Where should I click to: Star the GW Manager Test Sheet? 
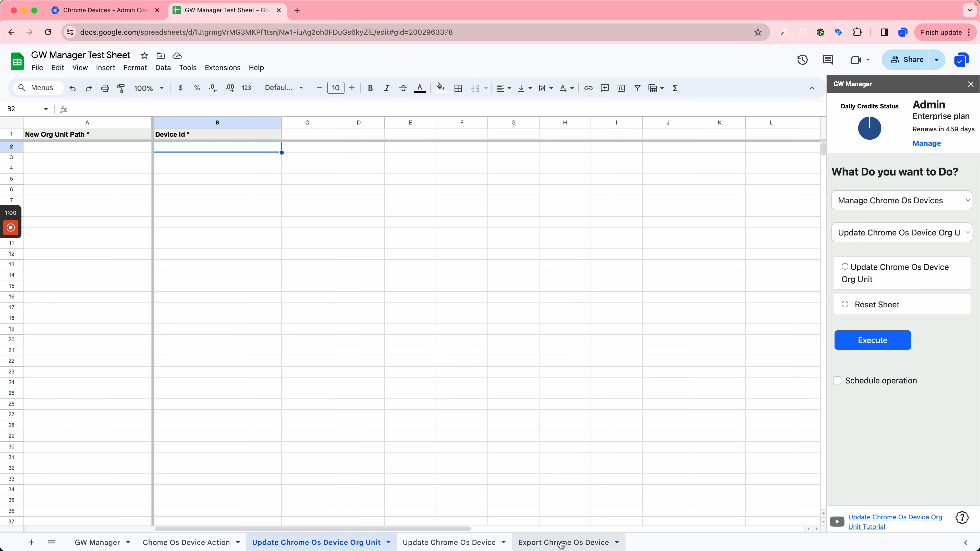144,56
